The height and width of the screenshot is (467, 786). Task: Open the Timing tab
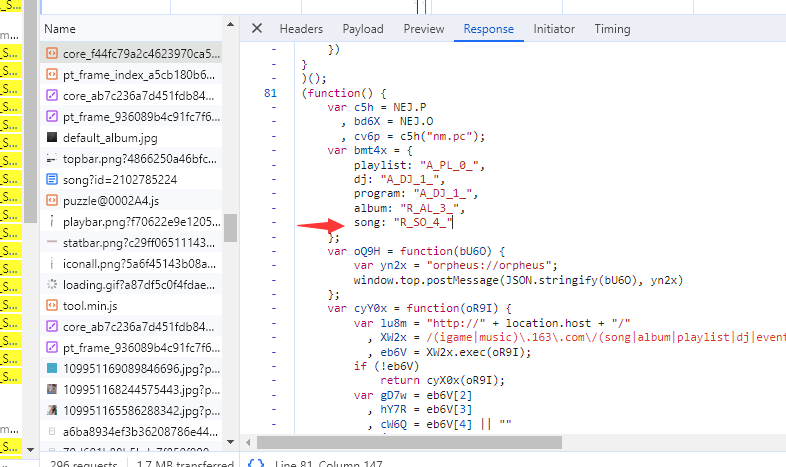tap(612, 29)
